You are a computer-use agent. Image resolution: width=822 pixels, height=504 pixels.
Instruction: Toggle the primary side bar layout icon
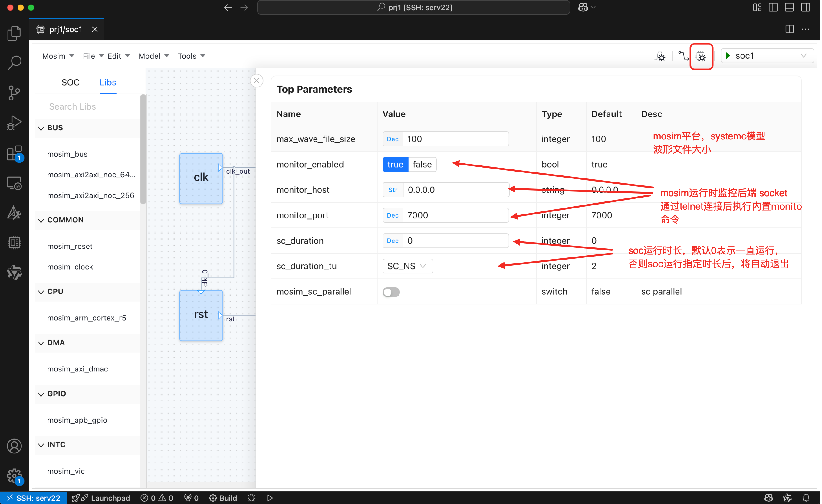[773, 7]
